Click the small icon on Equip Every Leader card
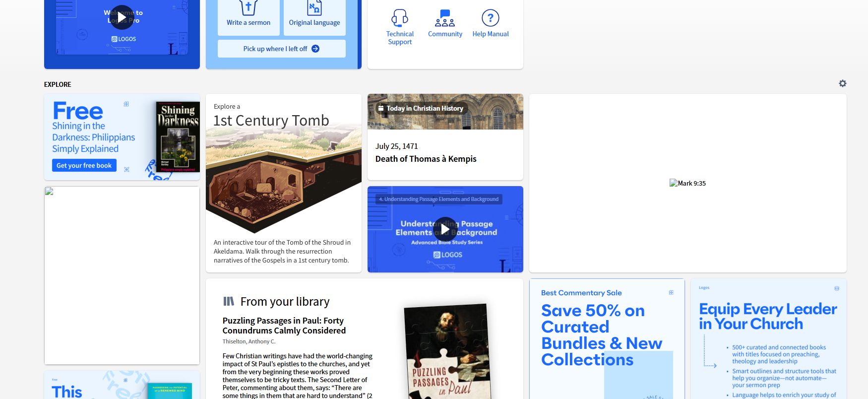The height and width of the screenshot is (399, 868). 837,288
